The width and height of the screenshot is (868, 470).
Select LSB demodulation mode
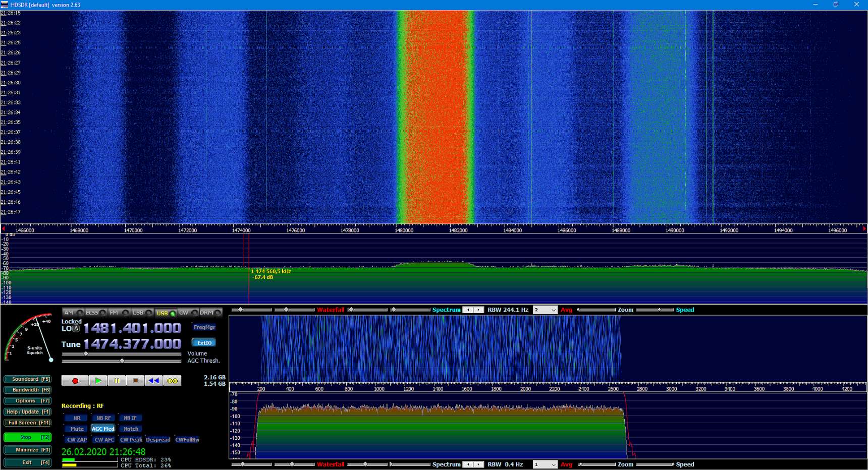pos(142,313)
